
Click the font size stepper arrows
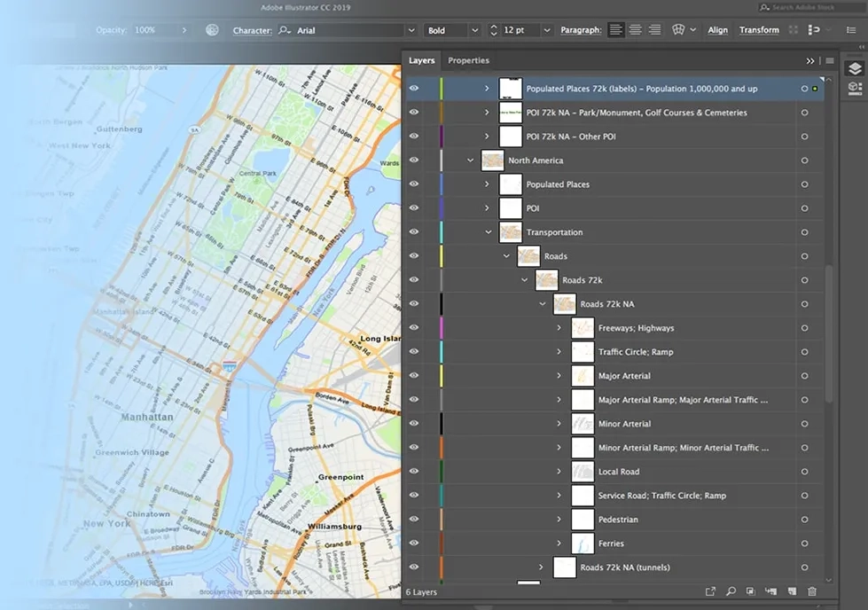[x=493, y=30]
